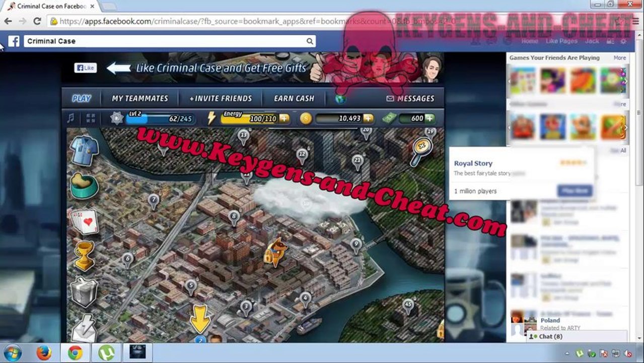Select map pin number 7
Image resolution: width=644 pixels, height=363 pixels.
click(x=154, y=201)
